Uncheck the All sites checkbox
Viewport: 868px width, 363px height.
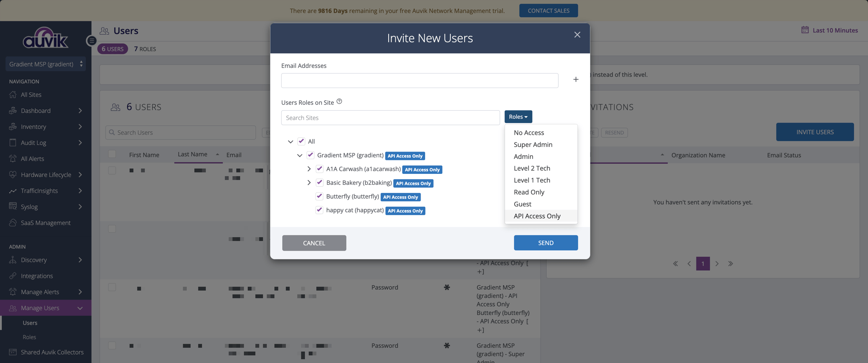(301, 141)
